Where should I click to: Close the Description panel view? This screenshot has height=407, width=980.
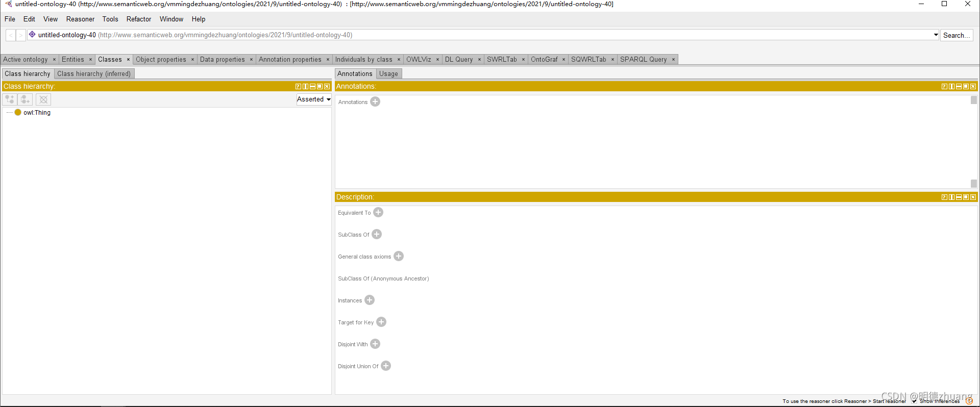point(973,197)
